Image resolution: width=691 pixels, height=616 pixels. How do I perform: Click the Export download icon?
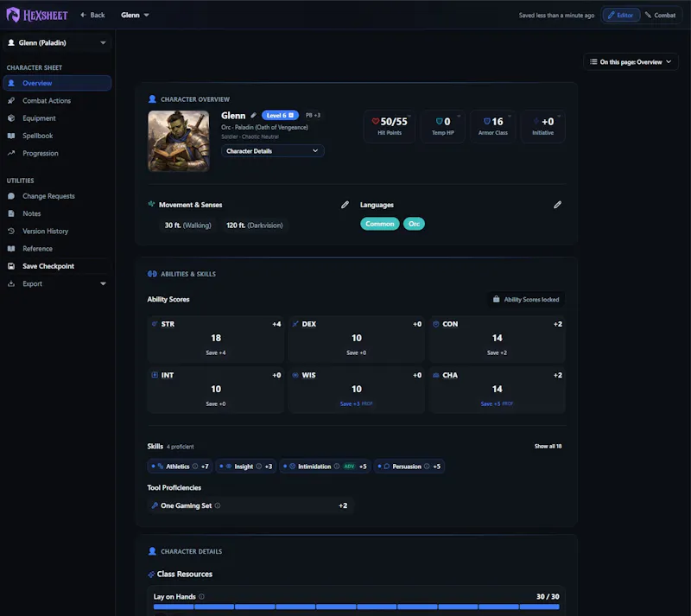[11, 284]
